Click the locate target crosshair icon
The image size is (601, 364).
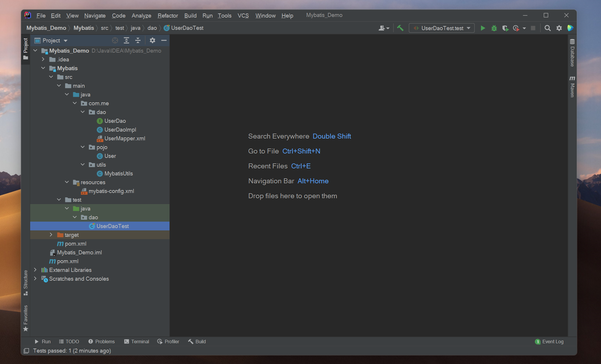tap(115, 40)
